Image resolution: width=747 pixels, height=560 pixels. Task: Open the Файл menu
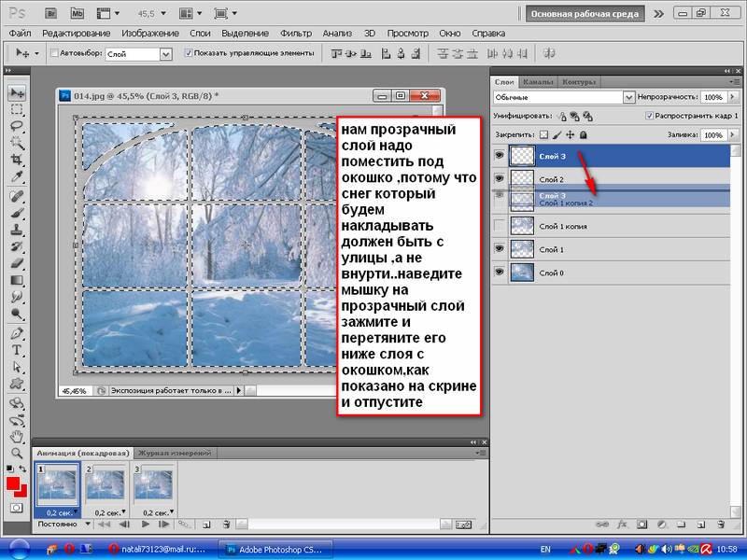(x=20, y=34)
